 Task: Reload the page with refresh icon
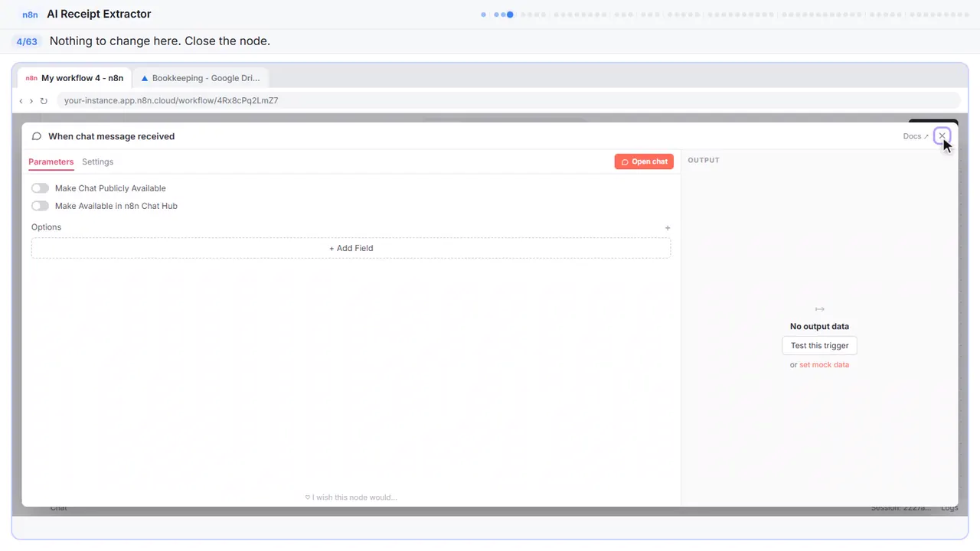pyautogui.click(x=44, y=101)
